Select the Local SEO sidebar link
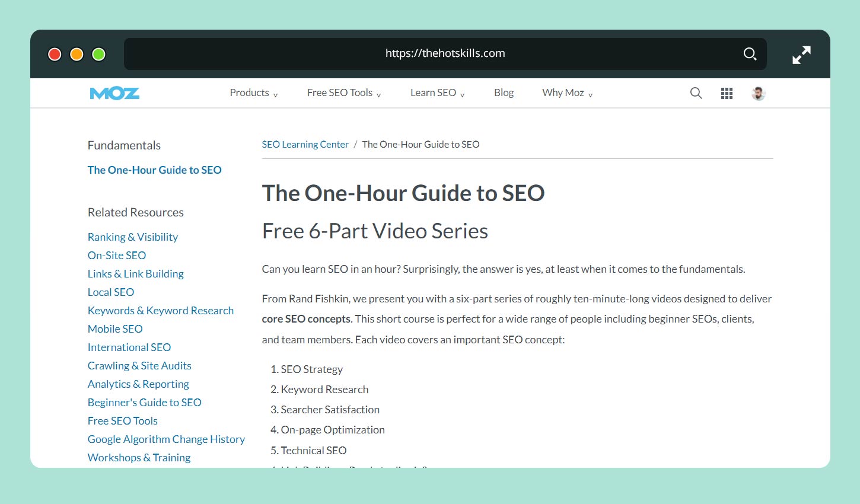Image resolution: width=860 pixels, height=504 pixels. (x=110, y=292)
